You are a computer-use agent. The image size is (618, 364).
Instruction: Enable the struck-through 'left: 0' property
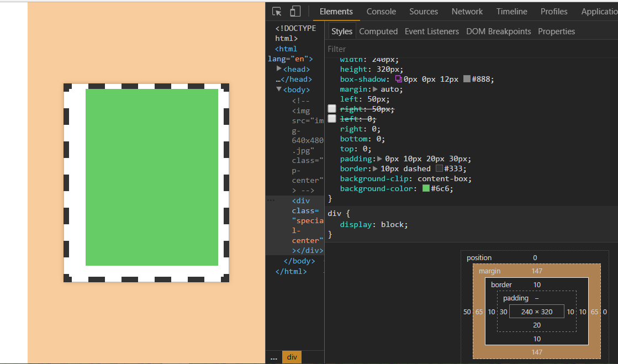332,119
